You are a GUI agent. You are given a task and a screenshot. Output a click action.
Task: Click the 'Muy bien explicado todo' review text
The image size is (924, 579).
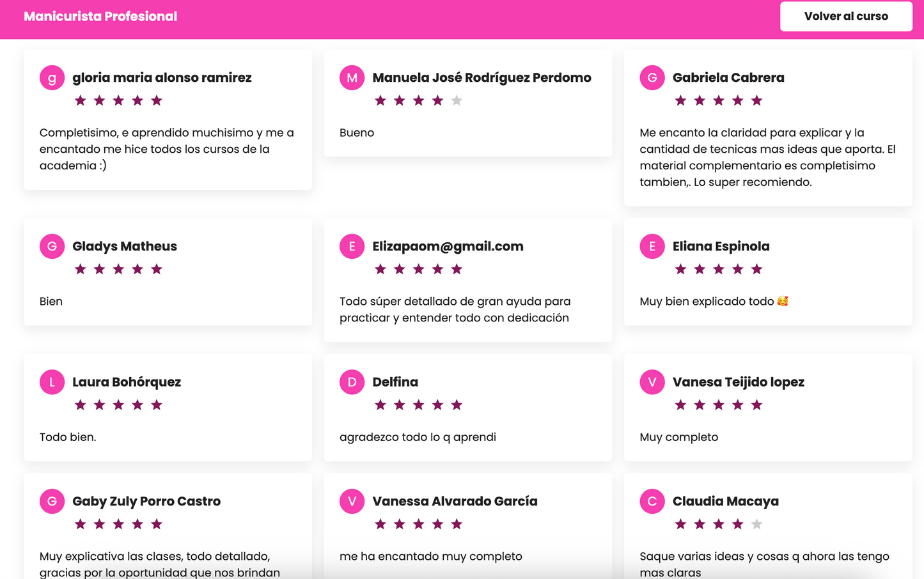707,302
